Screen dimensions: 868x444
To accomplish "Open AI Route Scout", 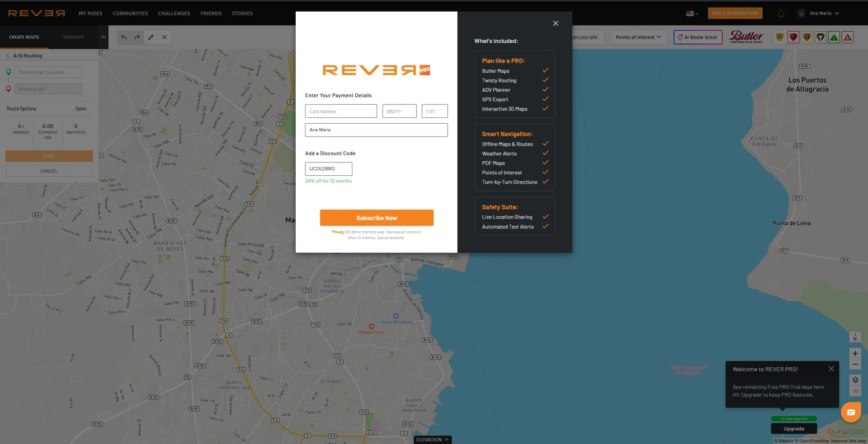I will (698, 37).
